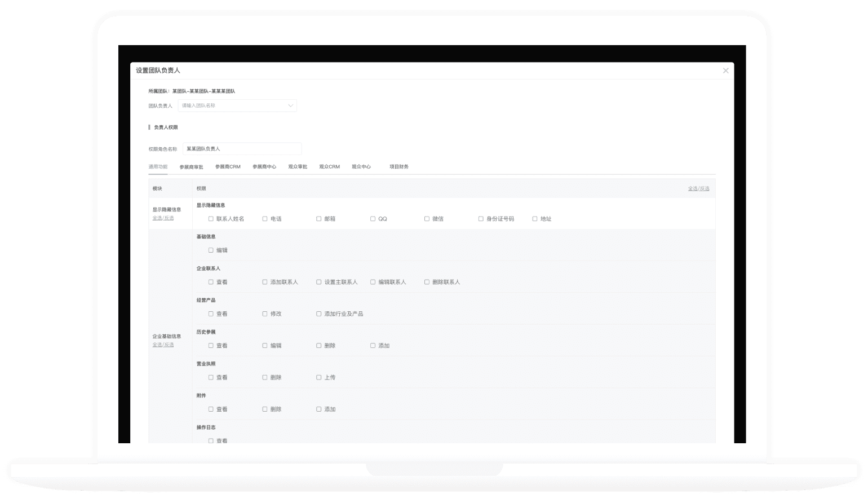Open the 参展商CRM tab
The height and width of the screenshot is (494, 868).
tap(228, 167)
